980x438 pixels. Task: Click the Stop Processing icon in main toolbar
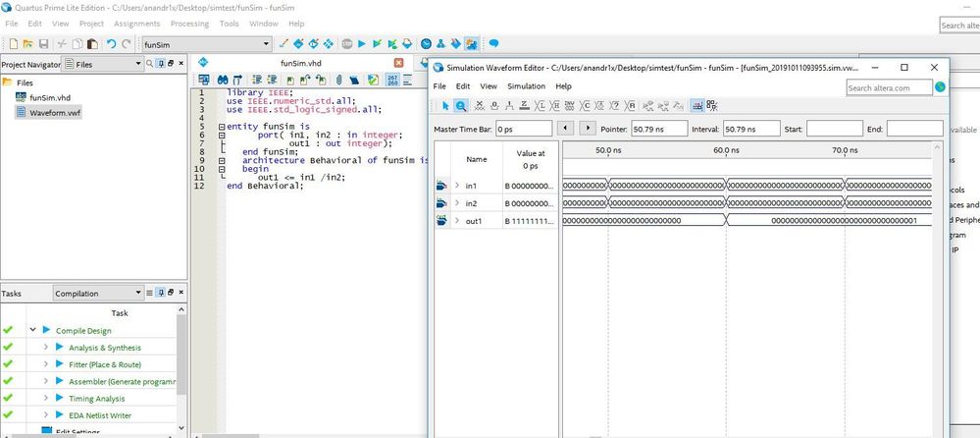346,44
